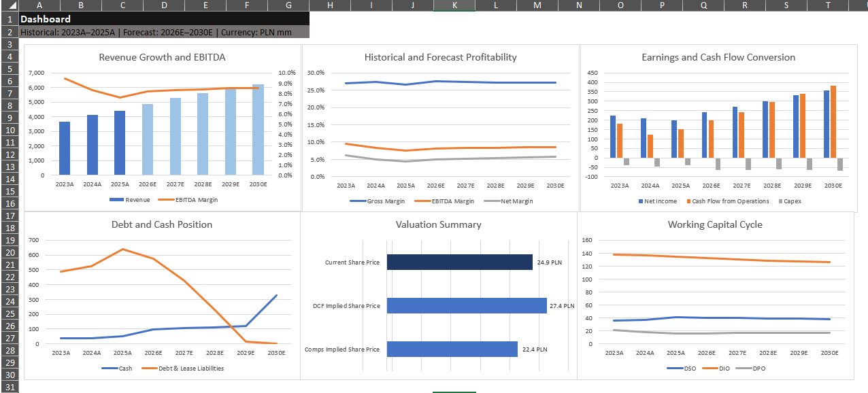868x393 pixels.
Task: Click the Capex legend entry
Action: click(789, 201)
